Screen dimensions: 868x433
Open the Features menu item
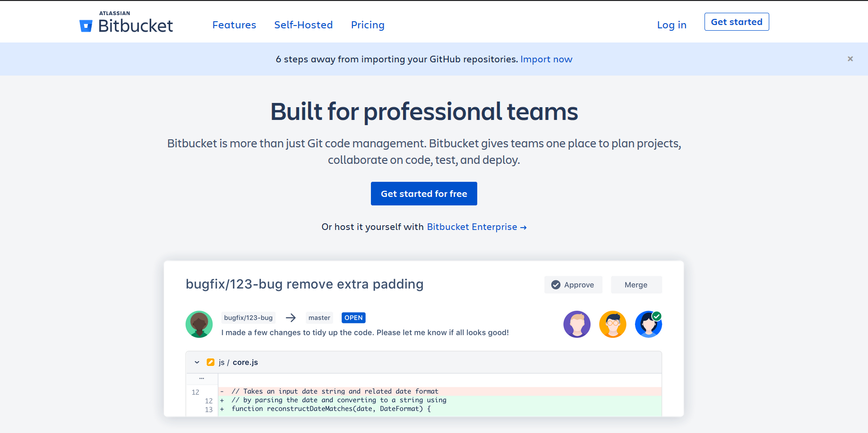[x=234, y=25]
